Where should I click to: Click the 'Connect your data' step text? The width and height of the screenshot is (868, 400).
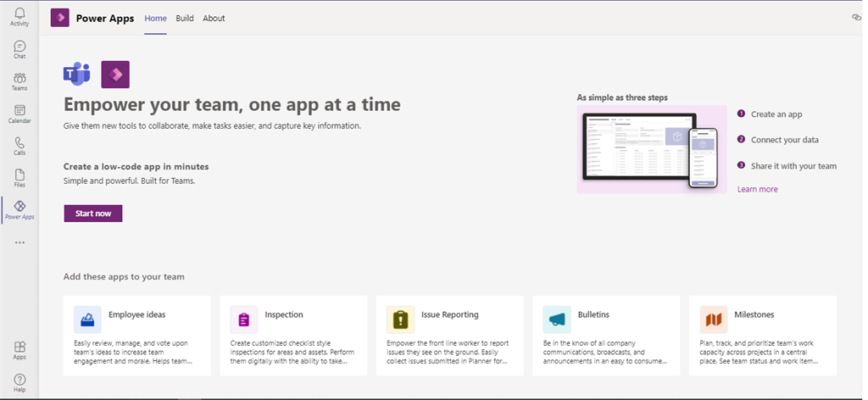785,140
